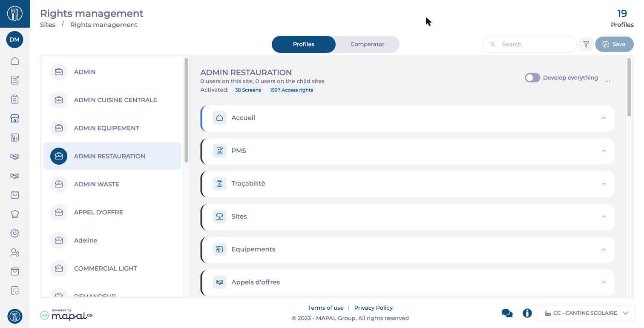Select the Adeline profile
Screen dimensions: 644x328
(112, 240)
